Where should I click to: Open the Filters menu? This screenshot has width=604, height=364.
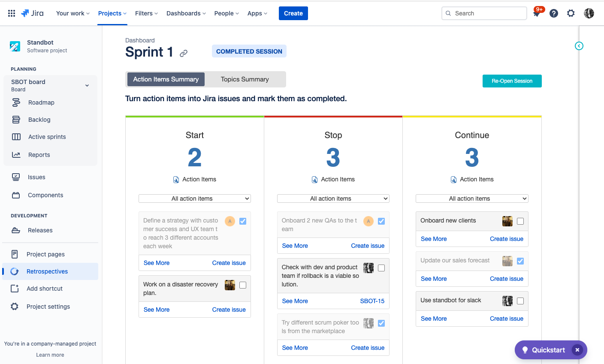pyautogui.click(x=146, y=13)
